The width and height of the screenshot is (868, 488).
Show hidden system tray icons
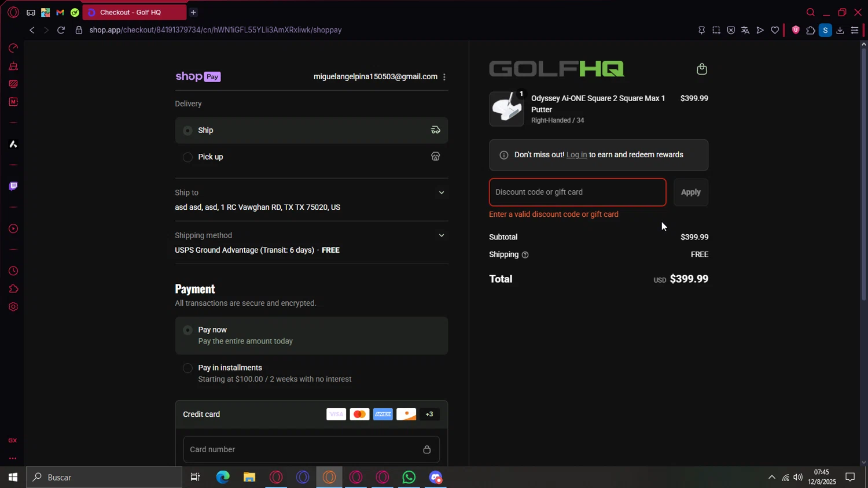pos(771,477)
